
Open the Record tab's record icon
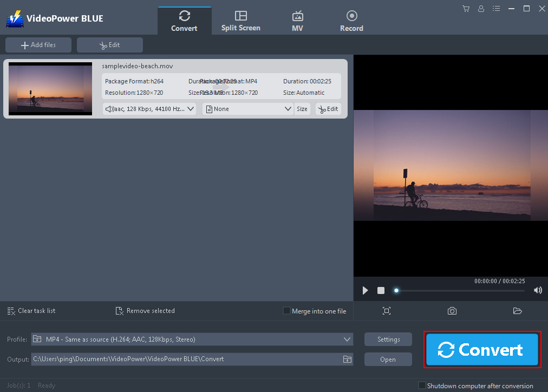coord(351,16)
